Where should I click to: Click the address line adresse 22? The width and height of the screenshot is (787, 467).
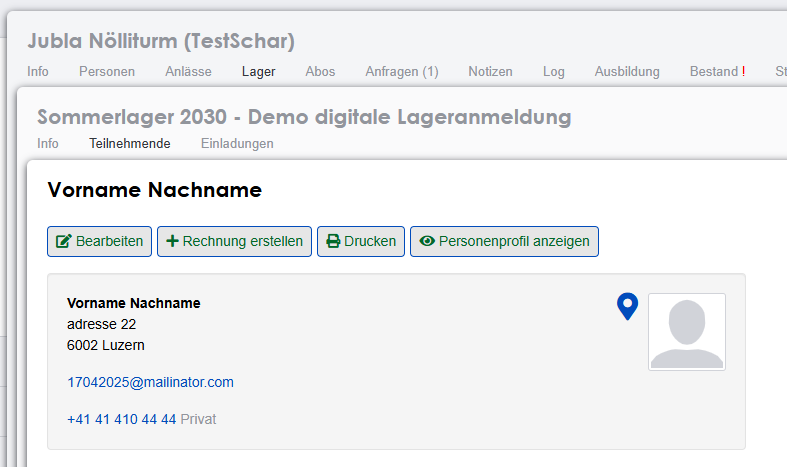pyautogui.click(x=101, y=324)
